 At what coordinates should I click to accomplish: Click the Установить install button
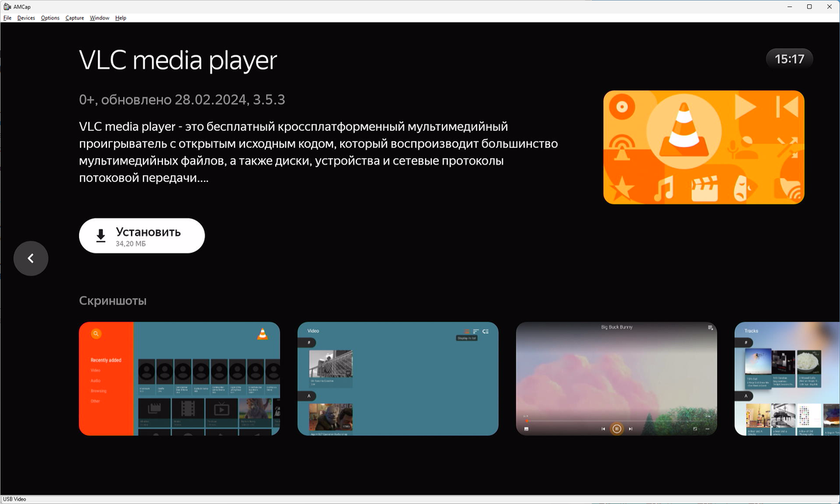click(142, 235)
